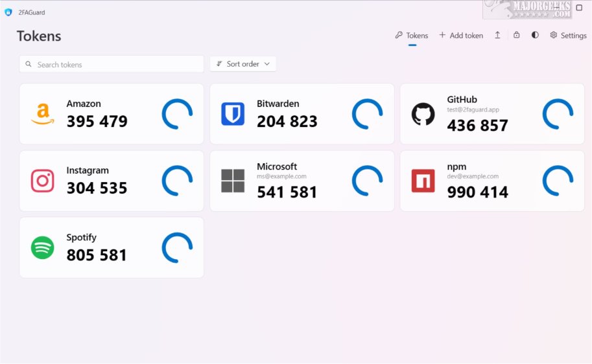
Task: Lock the app with the padlock icon
Action: pos(517,35)
